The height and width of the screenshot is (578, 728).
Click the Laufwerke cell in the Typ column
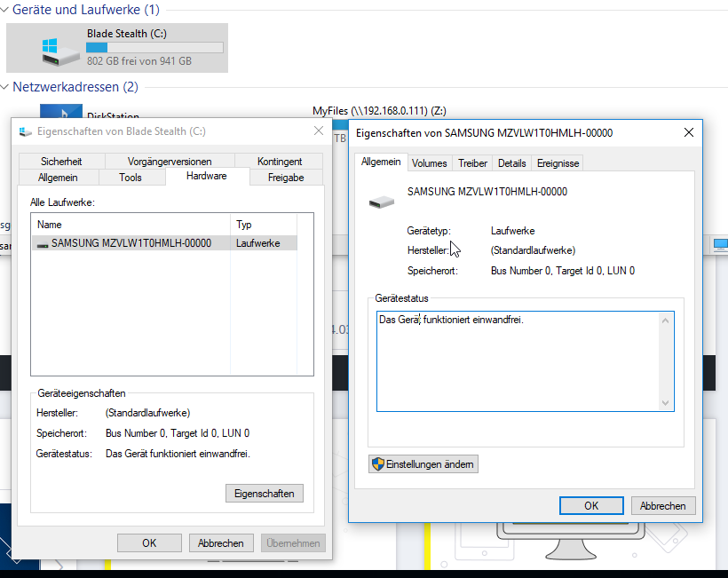tap(258, 243)
